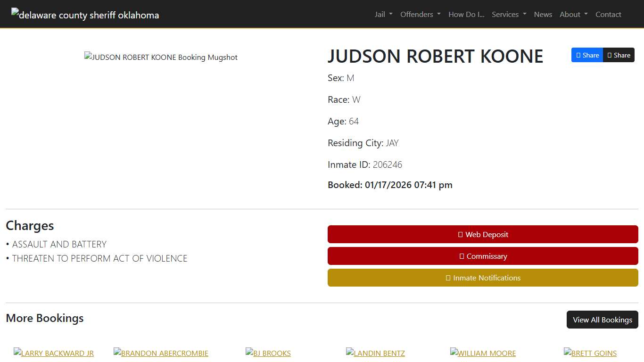Open BRANDON ABERCROMBIE's booking page
The width and height of the screenshot is (644, 362).
tap(161, 353)
